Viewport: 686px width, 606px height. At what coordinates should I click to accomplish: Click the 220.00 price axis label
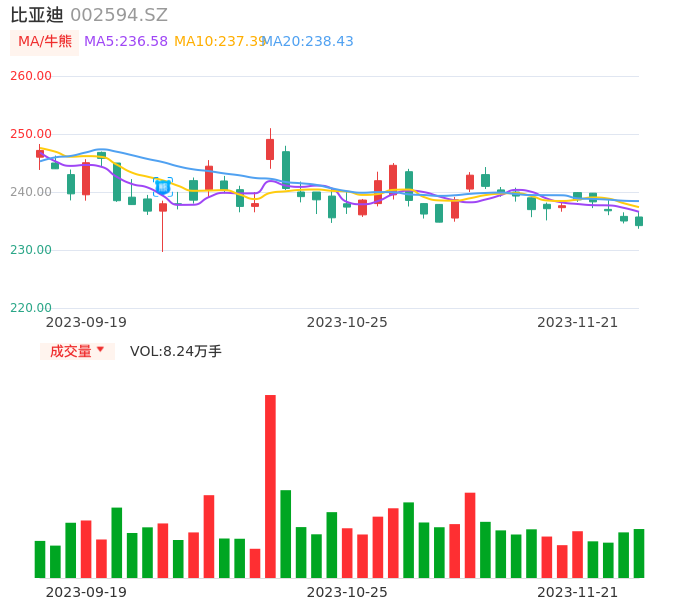coord(31,308)
